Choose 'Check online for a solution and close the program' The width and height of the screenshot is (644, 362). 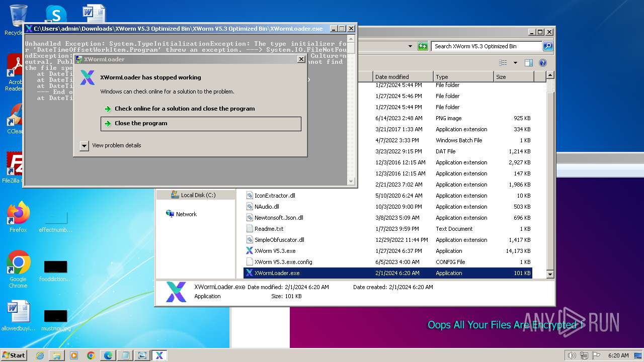click(x=185, y=109)
